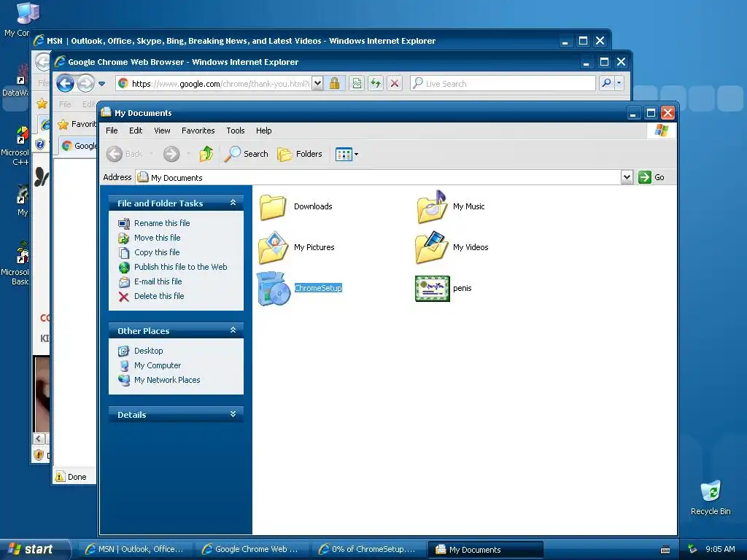The height and width of the screenshot is (560, 747).
Task: Click the Back button in My Documents
Action: click(x=124, y=154)
